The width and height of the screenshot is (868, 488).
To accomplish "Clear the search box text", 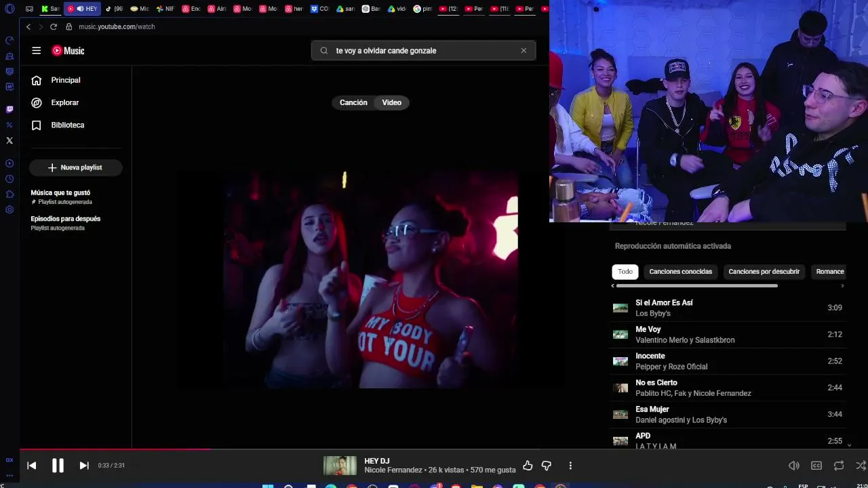I will (x=524, y=51).
